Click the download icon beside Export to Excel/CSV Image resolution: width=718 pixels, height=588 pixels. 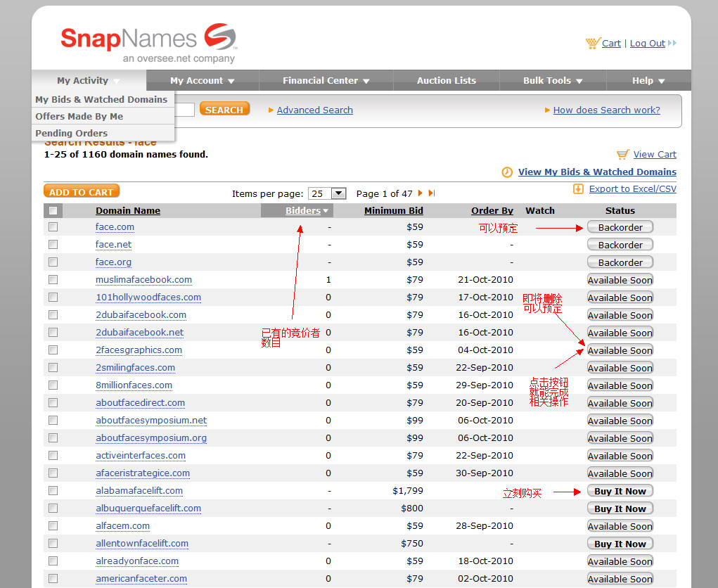click(578, 188)
